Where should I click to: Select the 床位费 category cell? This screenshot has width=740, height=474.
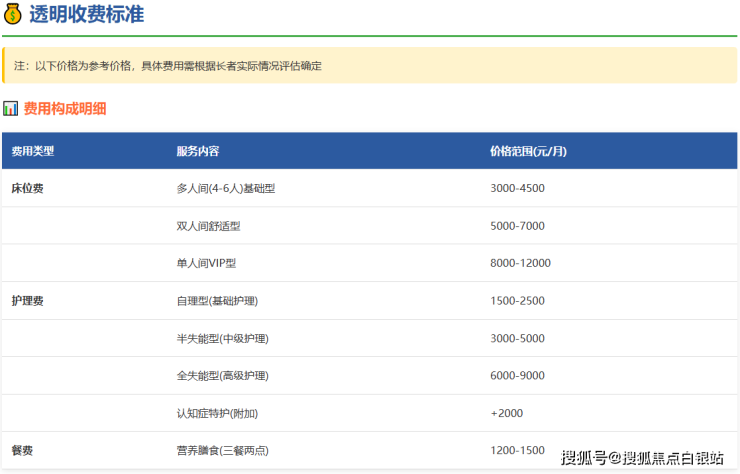[x=27, y=188]
